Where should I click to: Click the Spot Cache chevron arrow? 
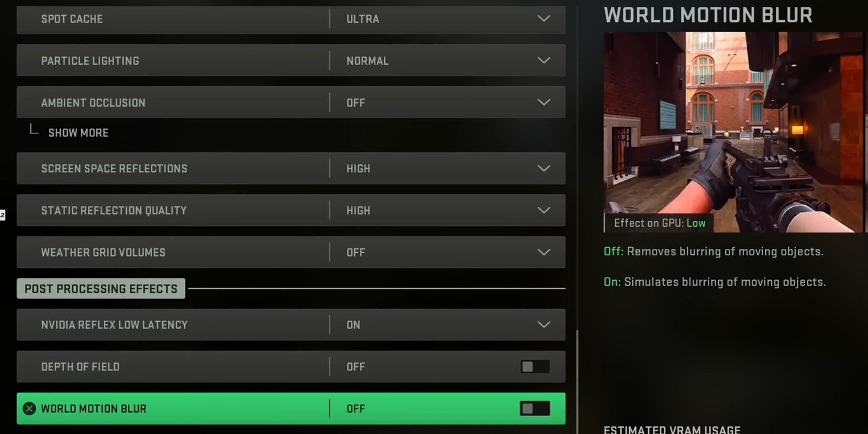[544, 19]
